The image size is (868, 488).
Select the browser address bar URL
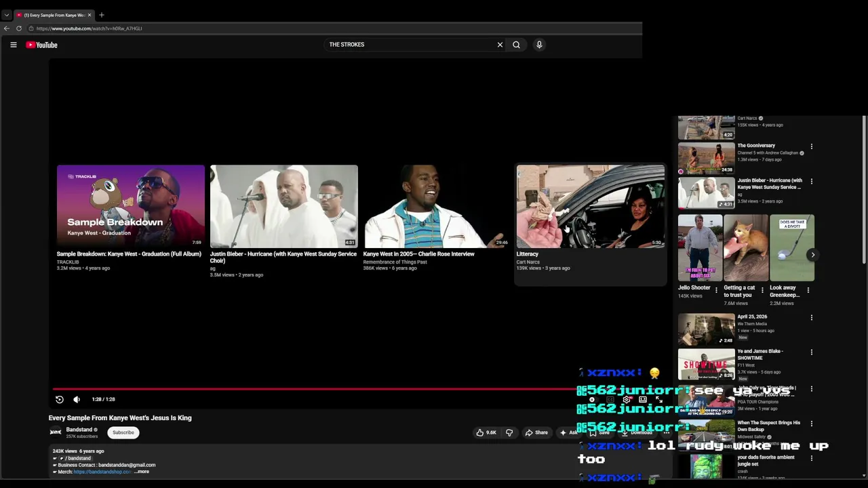coord(89,28)
